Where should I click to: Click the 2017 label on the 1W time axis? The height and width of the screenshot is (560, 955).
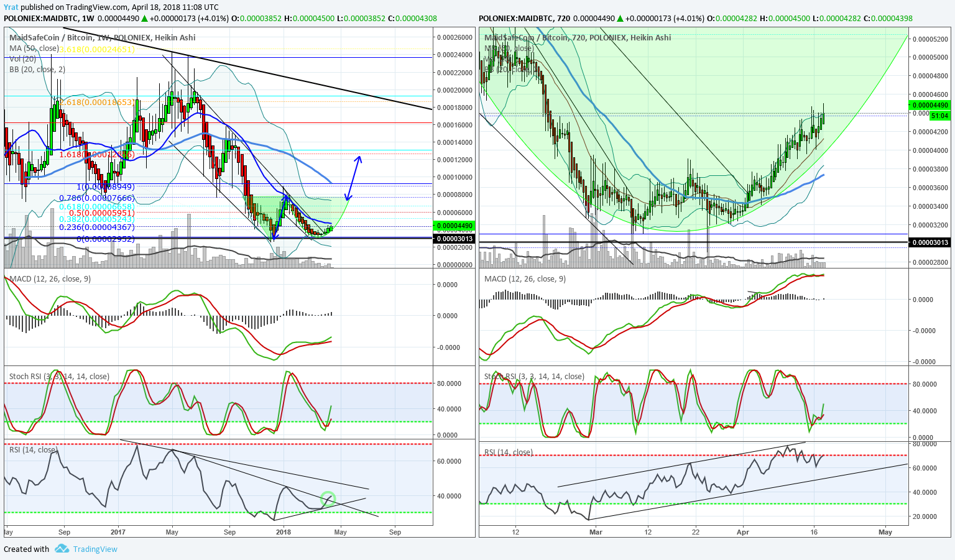click(118, 532)
